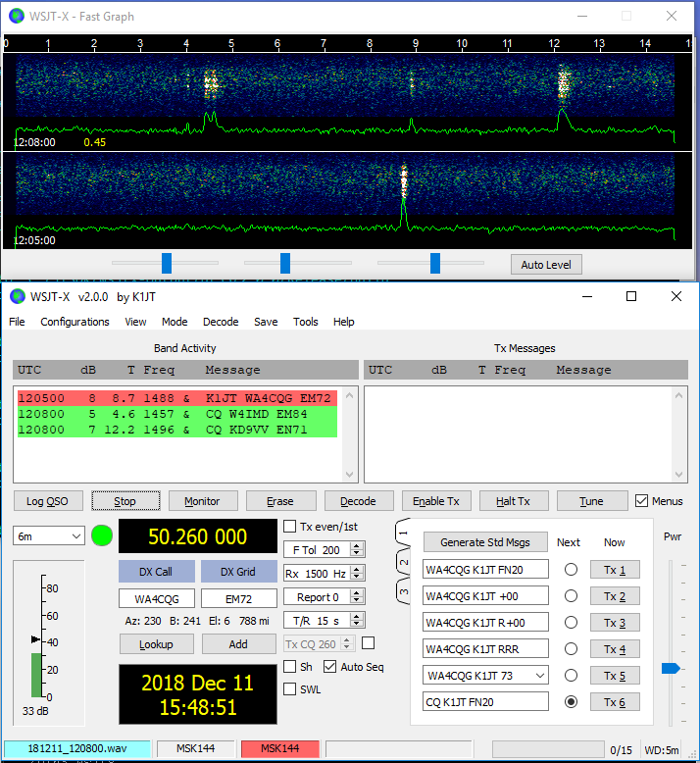Open the Mode menu
The height and width of the screenshot is (763, 700).
175,322
